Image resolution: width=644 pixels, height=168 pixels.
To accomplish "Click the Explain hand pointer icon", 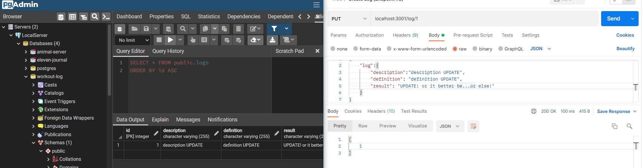I will pyautogui.click(x=193, y=40).
